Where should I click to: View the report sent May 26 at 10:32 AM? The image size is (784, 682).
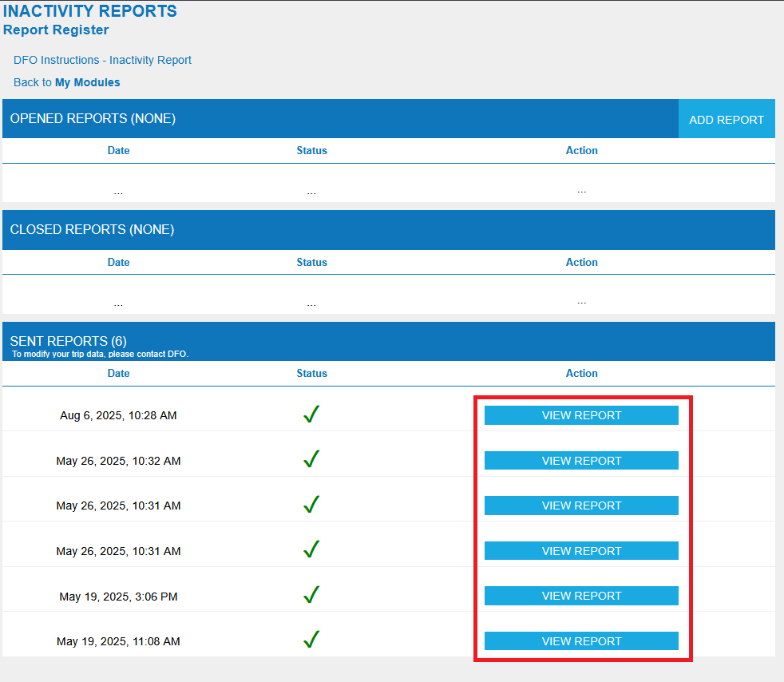581,460
